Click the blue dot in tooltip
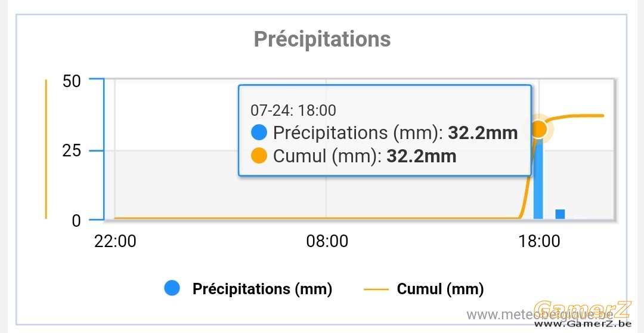The image size is (644, 333). tap(259, 133)
